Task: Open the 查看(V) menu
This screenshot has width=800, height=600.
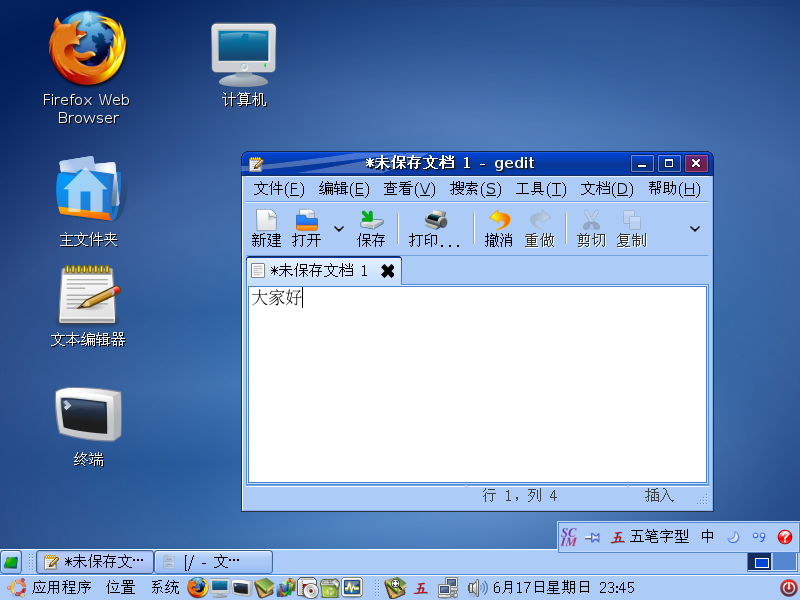Action: [x=410, y=189]
